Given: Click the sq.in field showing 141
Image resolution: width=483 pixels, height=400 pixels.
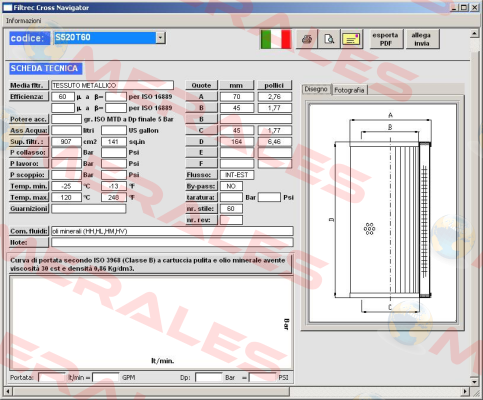Looking at the screenshot, I should click(114, 142).
